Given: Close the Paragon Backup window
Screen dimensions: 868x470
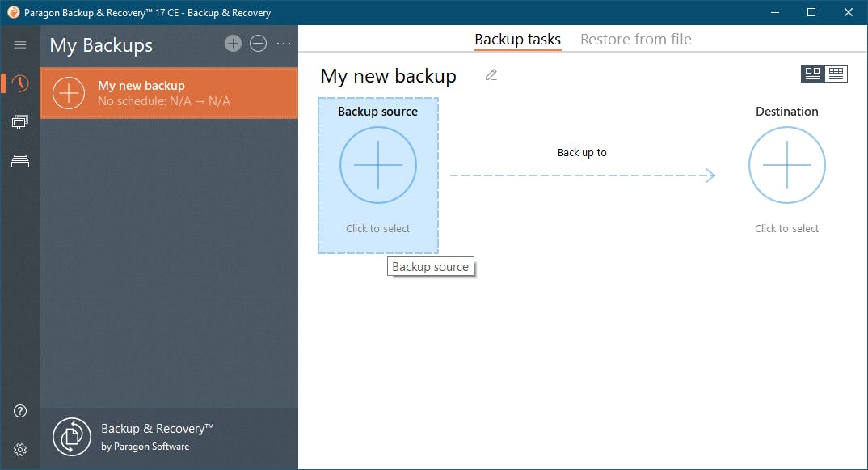Looking at the screenshot, I should 848,12.
